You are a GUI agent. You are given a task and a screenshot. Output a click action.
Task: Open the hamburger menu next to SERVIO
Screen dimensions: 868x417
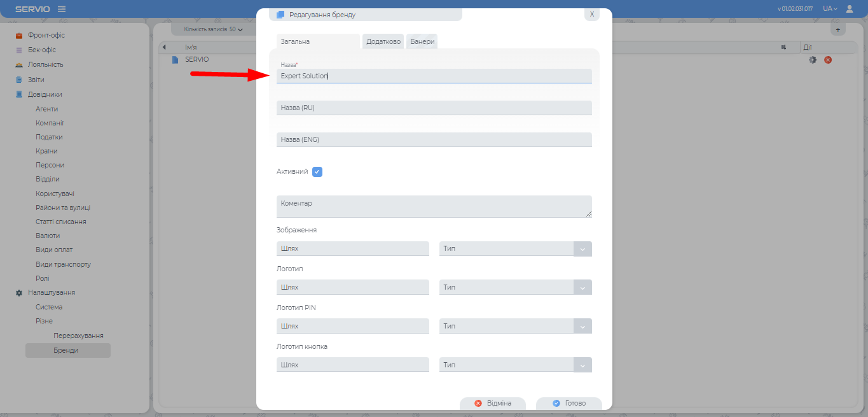62,9
